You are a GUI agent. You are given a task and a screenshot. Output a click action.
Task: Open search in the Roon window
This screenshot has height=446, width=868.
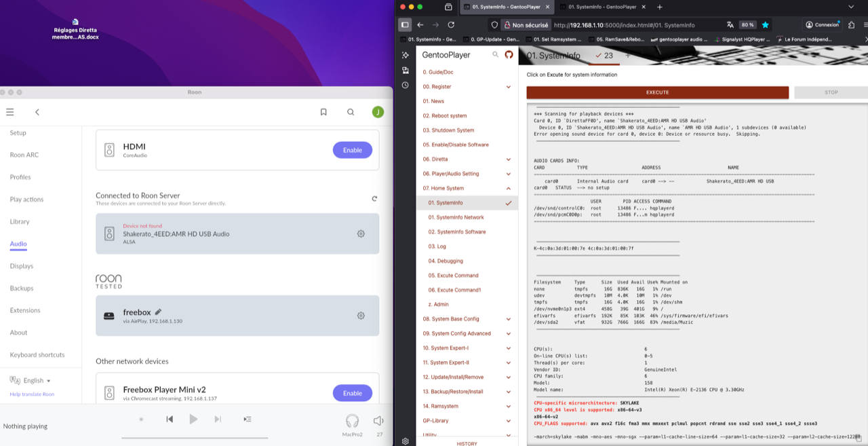[351, 112]
